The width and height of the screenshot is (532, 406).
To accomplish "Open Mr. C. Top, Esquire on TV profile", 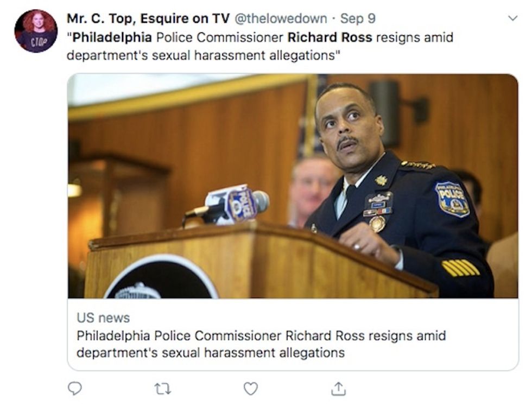I will click(148, 18).
